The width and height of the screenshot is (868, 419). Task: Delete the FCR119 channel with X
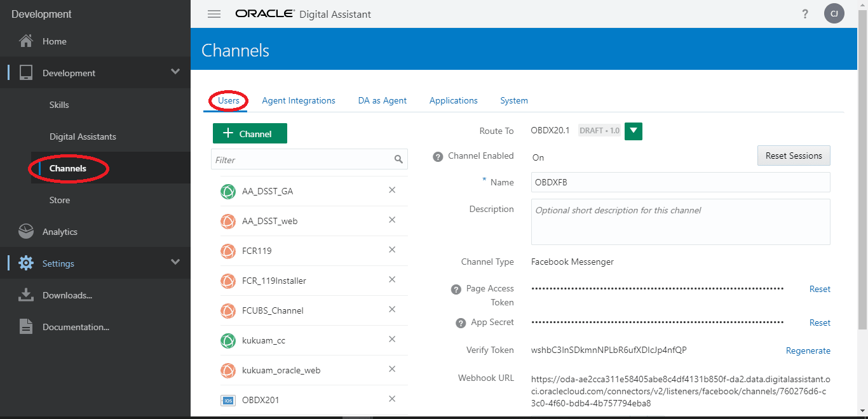coord(392,249)
